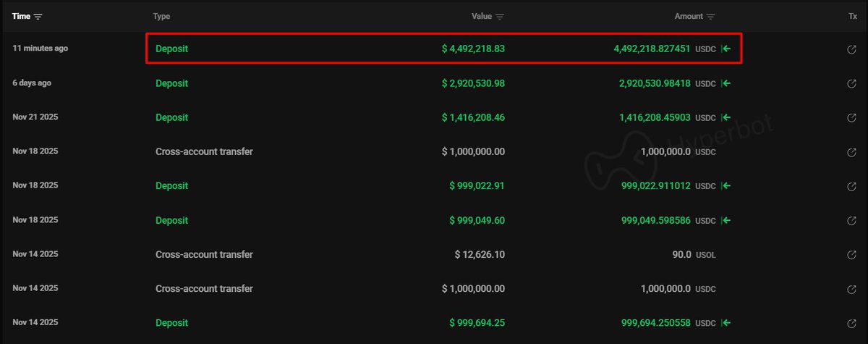Open transaction link for the $999,049.60 deposit
This screenshot has width=868, height=344.
851,220
